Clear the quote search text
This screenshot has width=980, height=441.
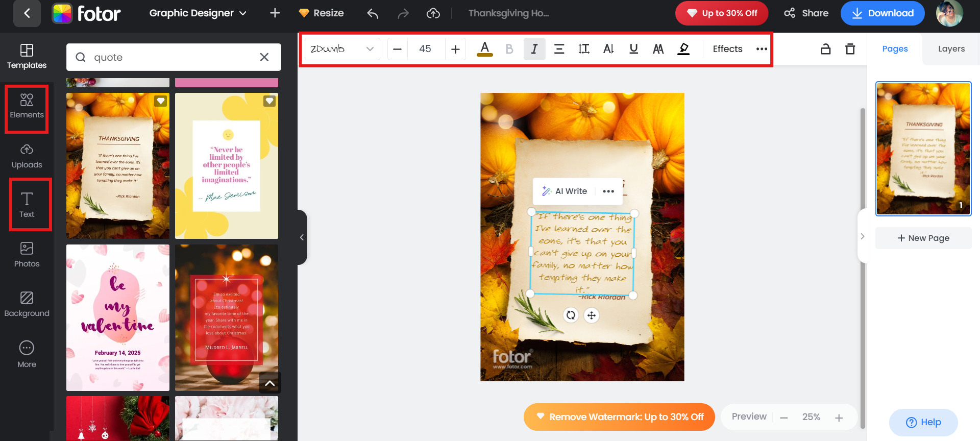[x=264, y=57]
